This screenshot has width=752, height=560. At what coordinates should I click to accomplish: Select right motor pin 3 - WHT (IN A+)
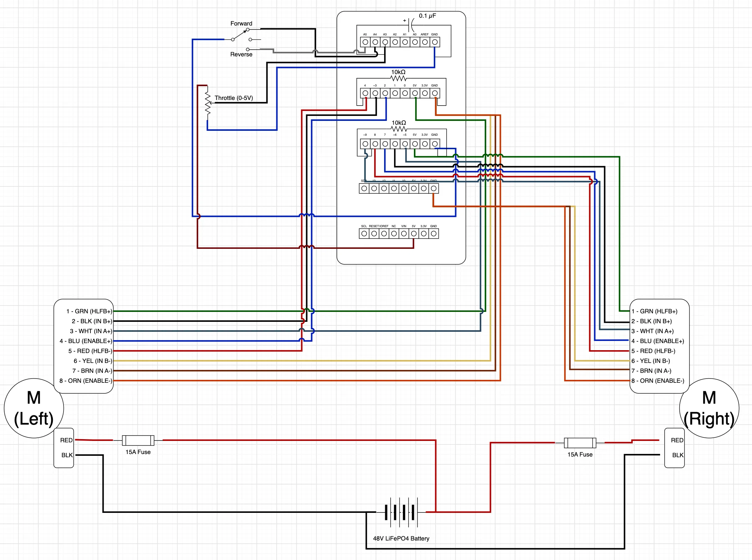653,331
